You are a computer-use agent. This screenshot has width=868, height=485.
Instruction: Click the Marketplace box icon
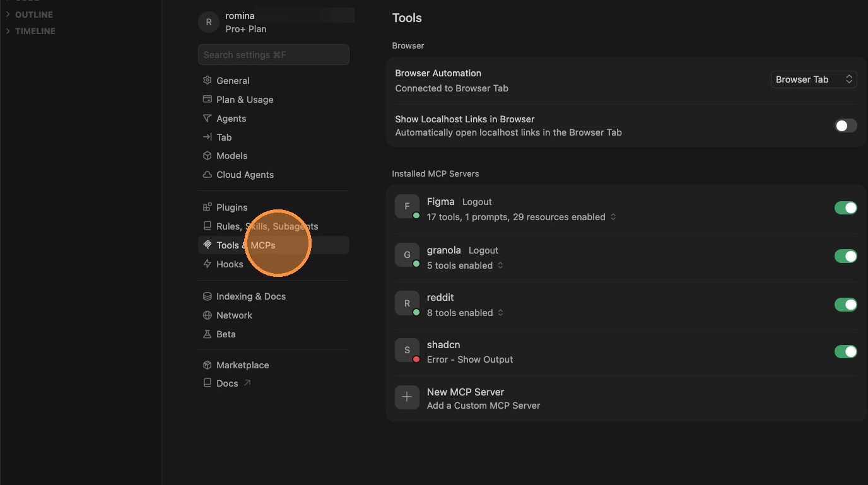coord(207,365)
